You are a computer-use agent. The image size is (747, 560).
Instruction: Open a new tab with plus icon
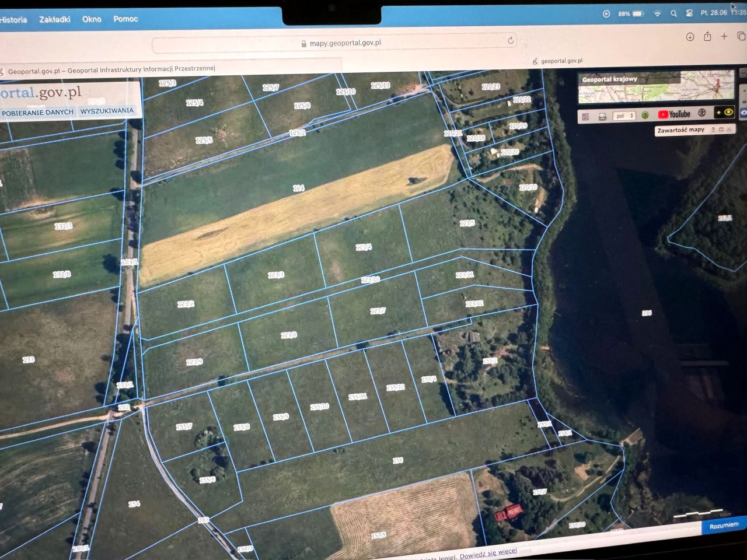[724, 36]
